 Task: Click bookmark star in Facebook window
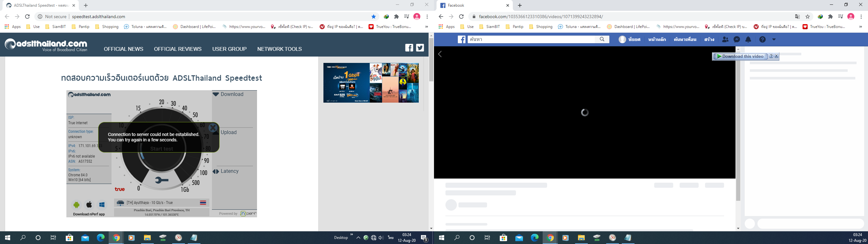click(x=807, y=17)
